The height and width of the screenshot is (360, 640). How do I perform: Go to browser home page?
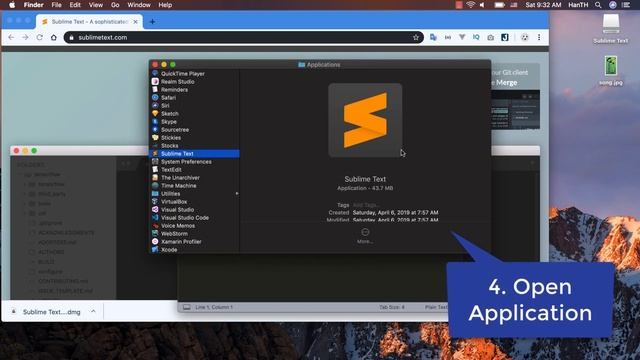point(53,37)
